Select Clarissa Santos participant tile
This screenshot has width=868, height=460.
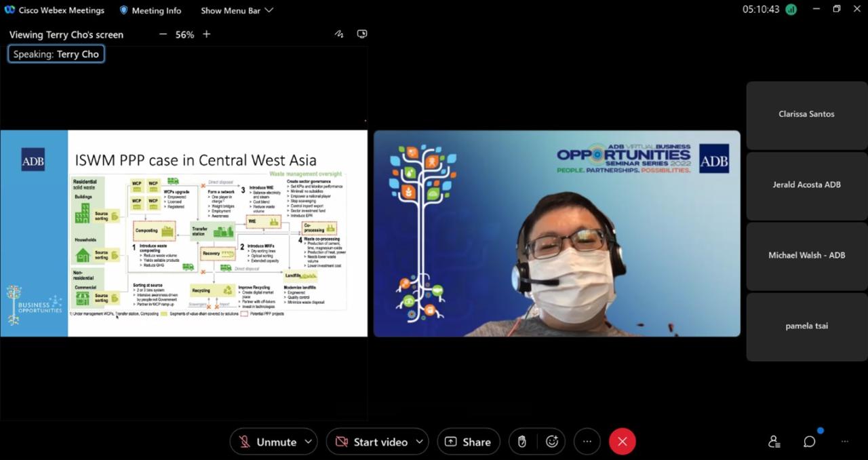point(806,115)
